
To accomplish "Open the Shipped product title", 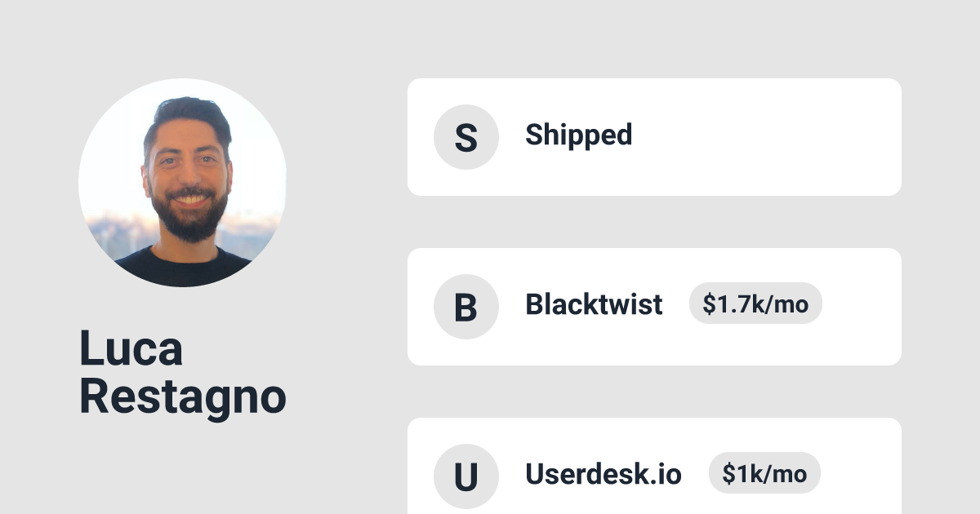I will (578, 135).
